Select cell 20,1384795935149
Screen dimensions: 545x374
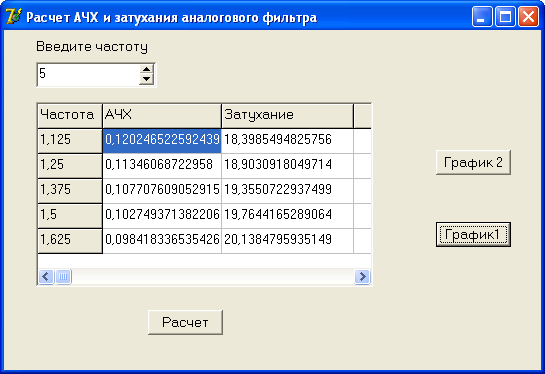(287, 241)
